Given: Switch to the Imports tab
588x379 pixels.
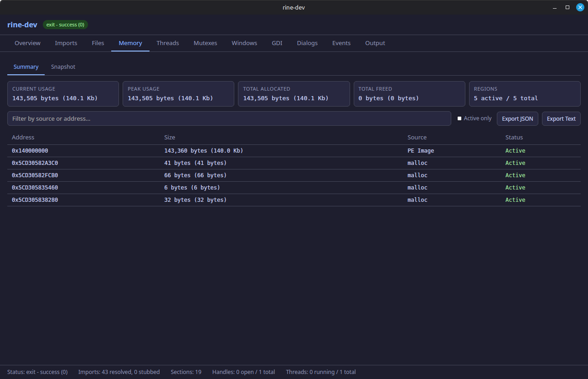Looking at the screenshot, I should pyautogui.click(x=66, y=43).
